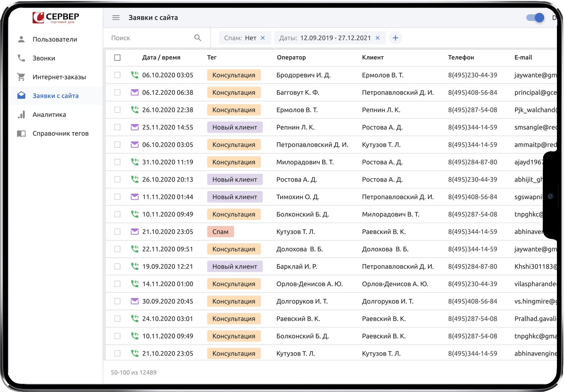Go to Звонки section
Image resolution: width=564 pixels, height=392 pixels.
tap(44, 58)
